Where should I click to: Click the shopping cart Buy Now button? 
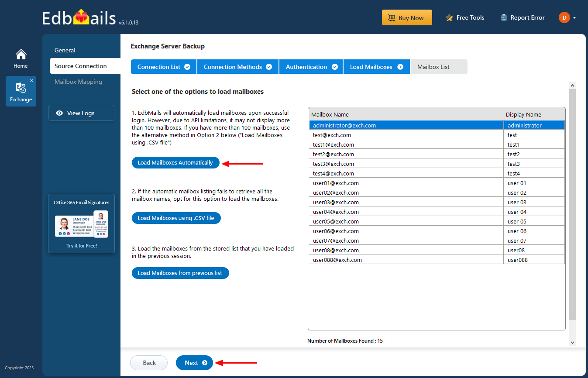click(x=407, y=18)
